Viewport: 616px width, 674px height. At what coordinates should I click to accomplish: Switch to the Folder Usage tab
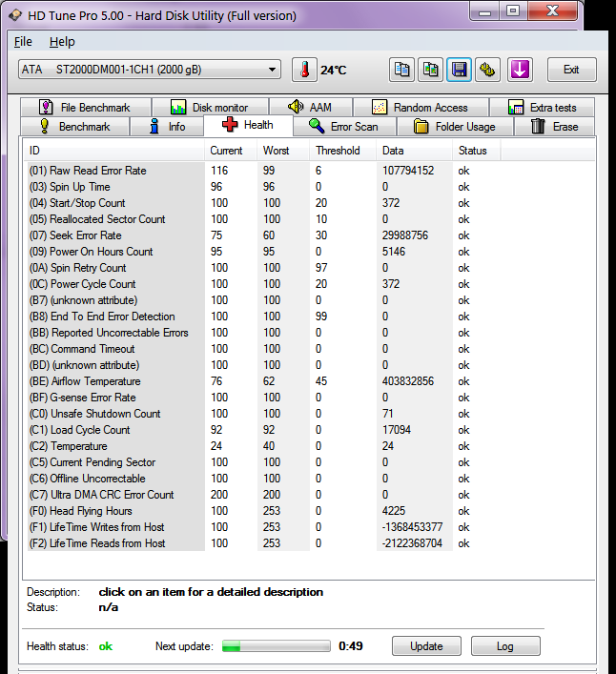click(455, 127)
